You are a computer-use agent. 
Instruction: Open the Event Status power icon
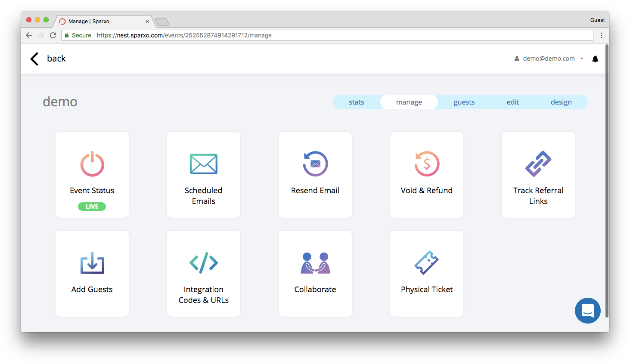tap(92, 163)
